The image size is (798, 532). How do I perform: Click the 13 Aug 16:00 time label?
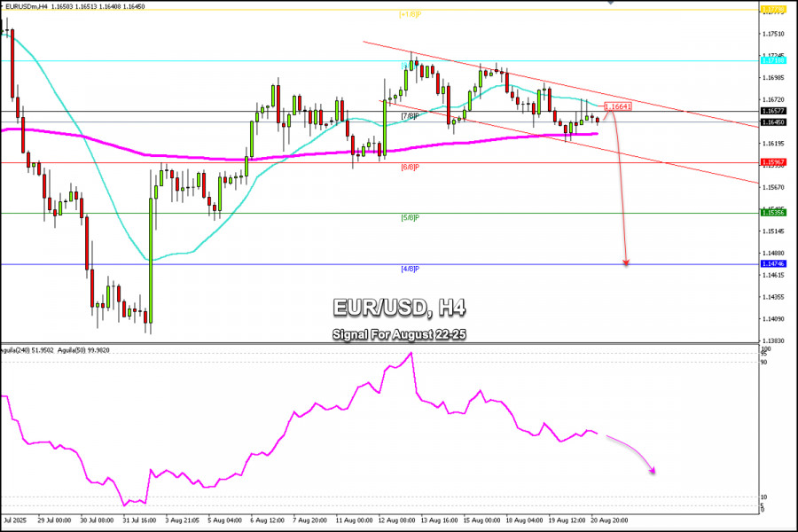[x=439, y=520]
